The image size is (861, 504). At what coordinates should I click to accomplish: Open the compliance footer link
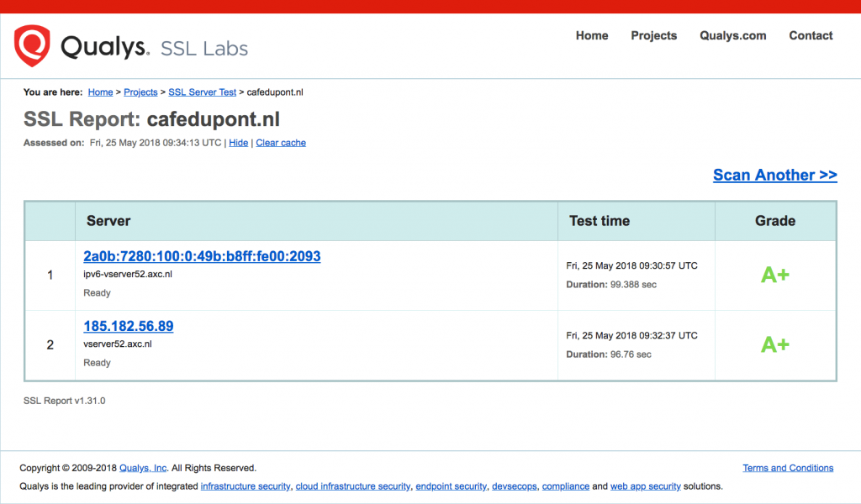(x=566, y=486)
